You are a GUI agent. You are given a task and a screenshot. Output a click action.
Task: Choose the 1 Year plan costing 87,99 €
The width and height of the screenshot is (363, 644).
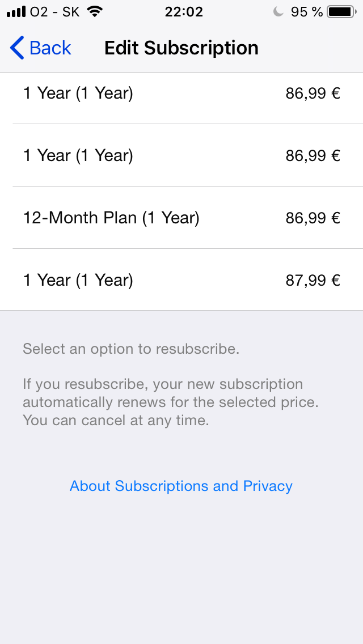tap(78, 280)
